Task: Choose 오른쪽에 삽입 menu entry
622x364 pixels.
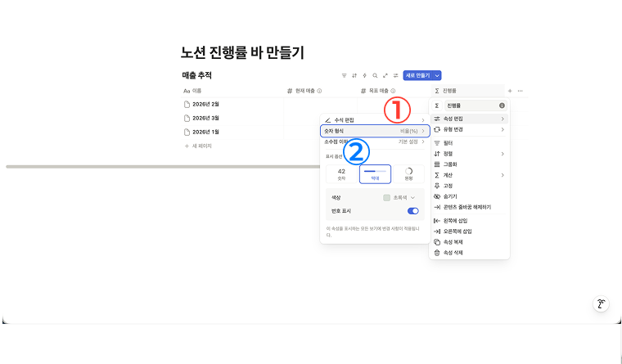Action: [469, 231]
